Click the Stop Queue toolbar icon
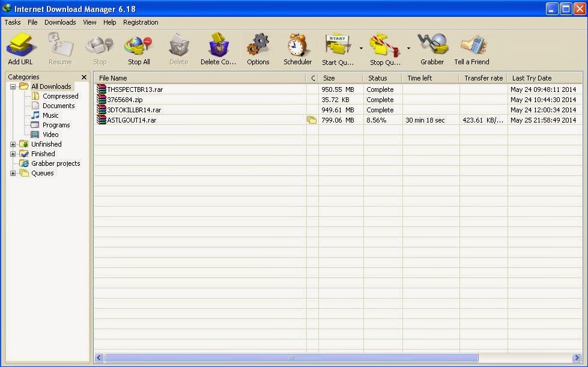The image size is (588, 367). pyautogui.click(x=384, y=45)
